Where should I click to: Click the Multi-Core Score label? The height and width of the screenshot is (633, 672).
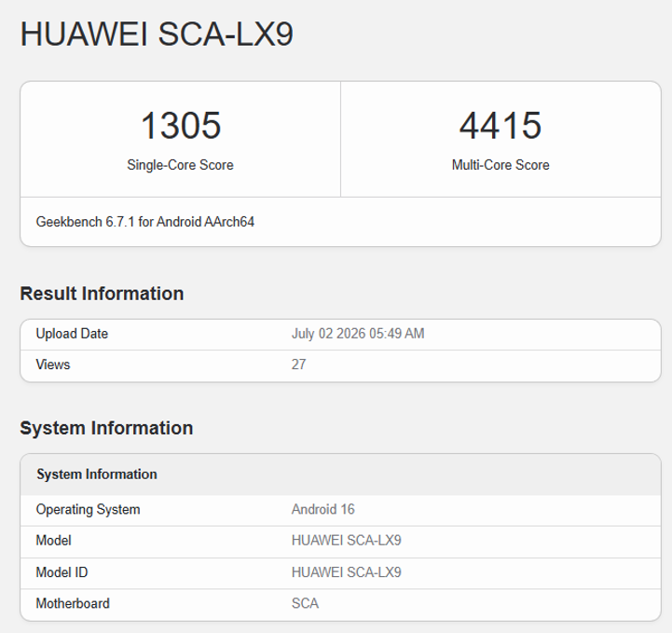click(501, 165)
